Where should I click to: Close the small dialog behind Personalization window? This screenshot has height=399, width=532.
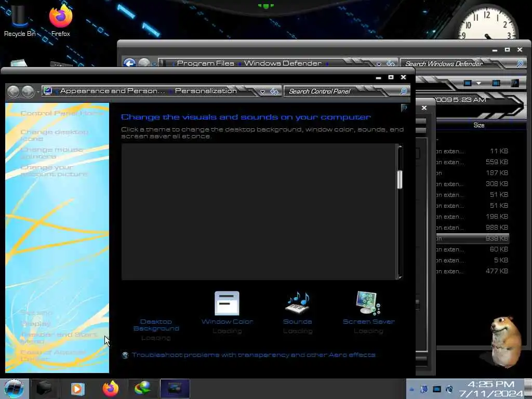point(424,108)
